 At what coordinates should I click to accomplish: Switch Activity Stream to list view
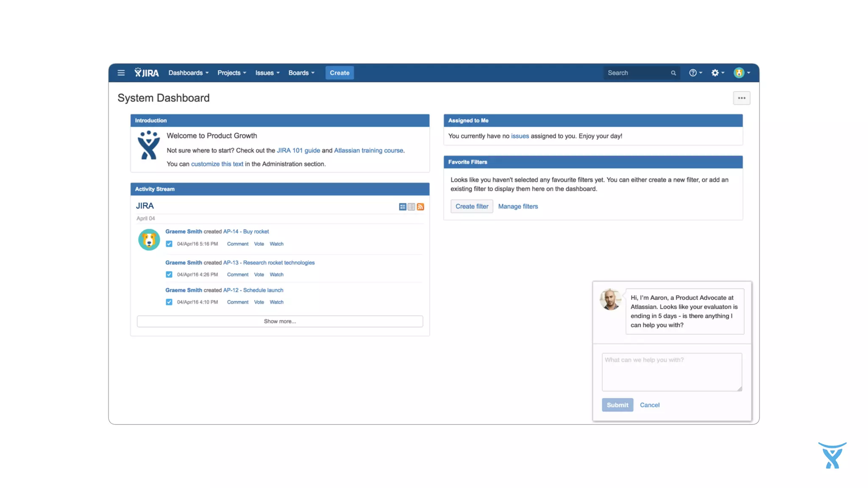point(411,207)
